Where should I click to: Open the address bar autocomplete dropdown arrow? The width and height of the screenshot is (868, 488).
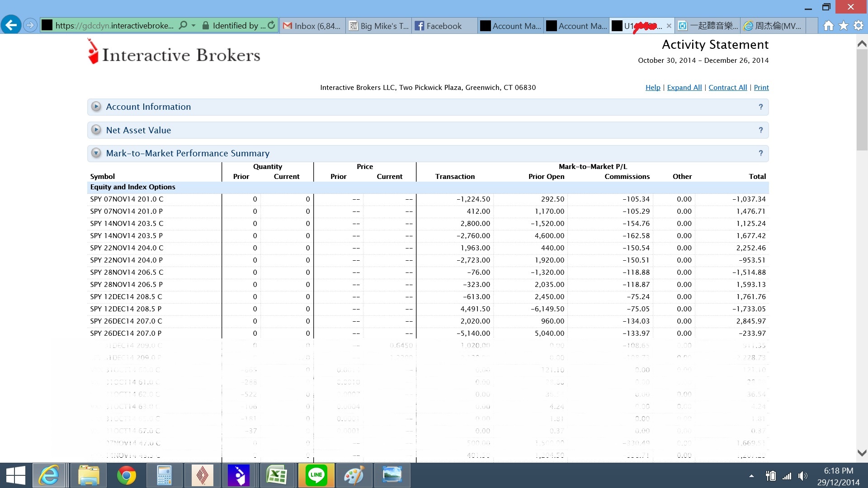pyautogui.click(x=193, y=25)
